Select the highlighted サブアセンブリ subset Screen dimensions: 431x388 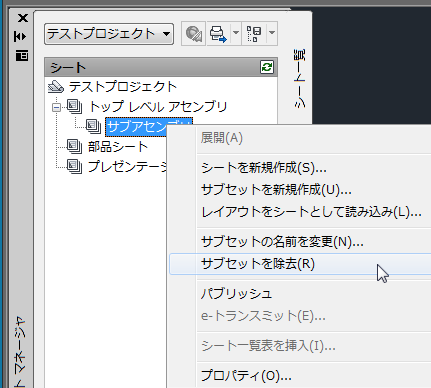[x=149, y=127]
